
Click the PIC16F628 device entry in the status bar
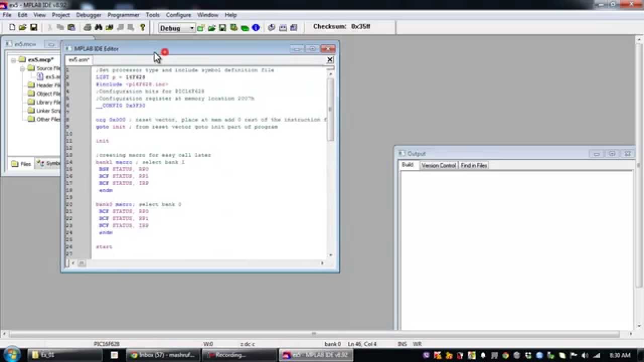click(x=107, y=344)
